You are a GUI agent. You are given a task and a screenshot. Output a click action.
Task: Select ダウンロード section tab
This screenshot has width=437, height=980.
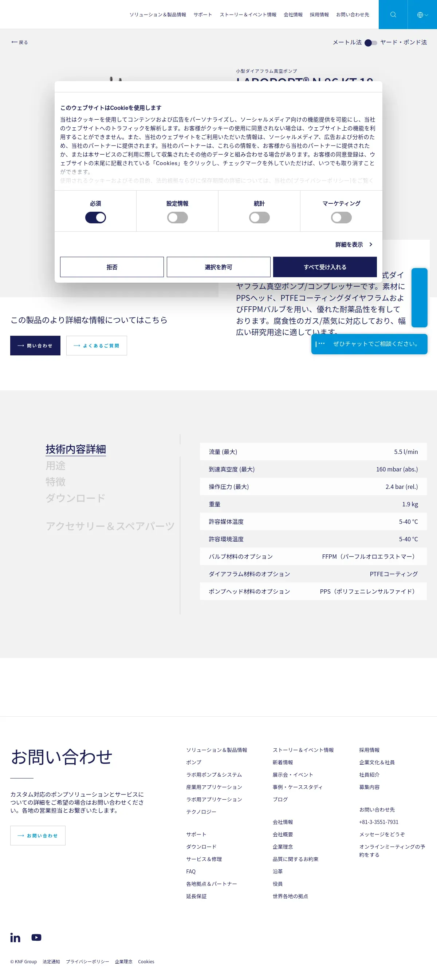tap(75, 498)
